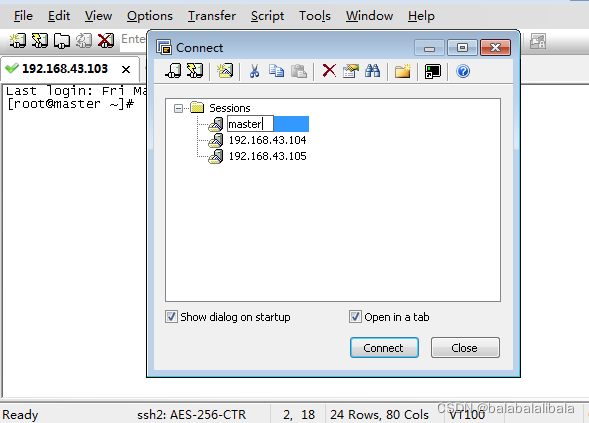Collapse the Sessions tree node
The image size is (589, 423).
(178, 109)
